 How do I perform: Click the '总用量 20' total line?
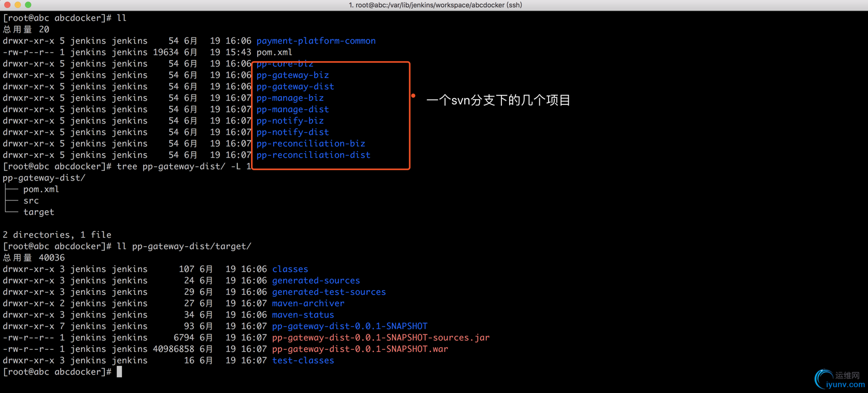(x=26, y=29)
